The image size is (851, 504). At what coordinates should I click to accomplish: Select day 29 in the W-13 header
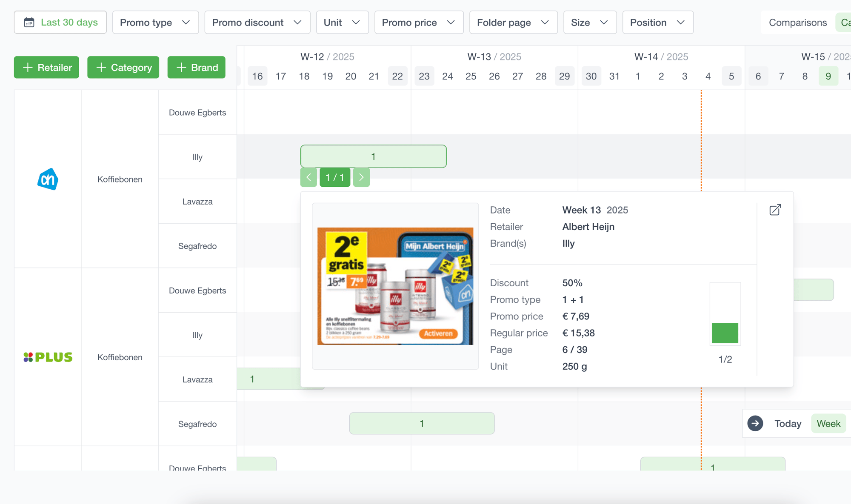[x=564, y=76]
